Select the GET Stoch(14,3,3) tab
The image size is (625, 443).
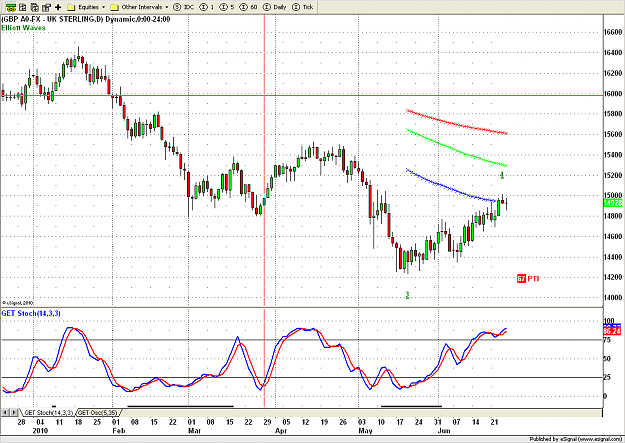(x=48, y=412)
